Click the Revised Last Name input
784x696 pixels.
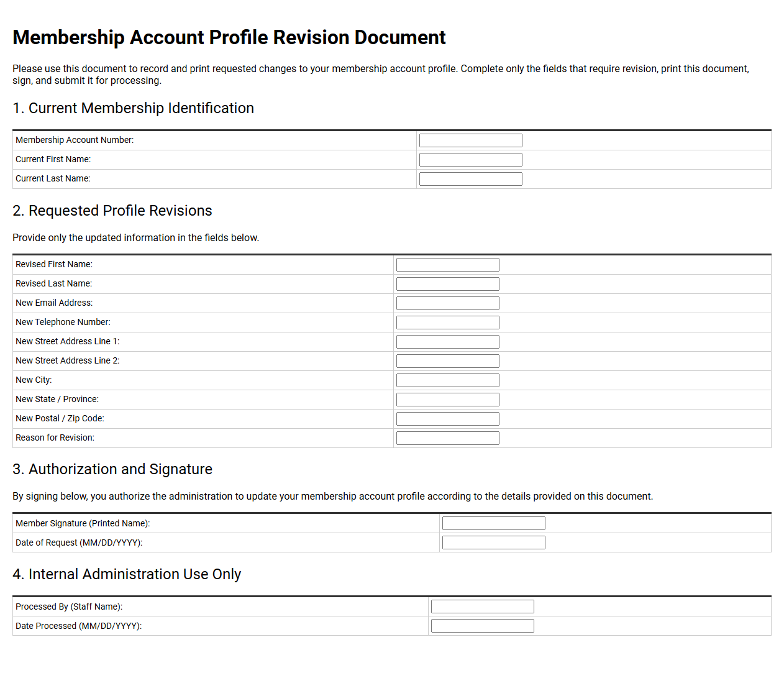448,284
